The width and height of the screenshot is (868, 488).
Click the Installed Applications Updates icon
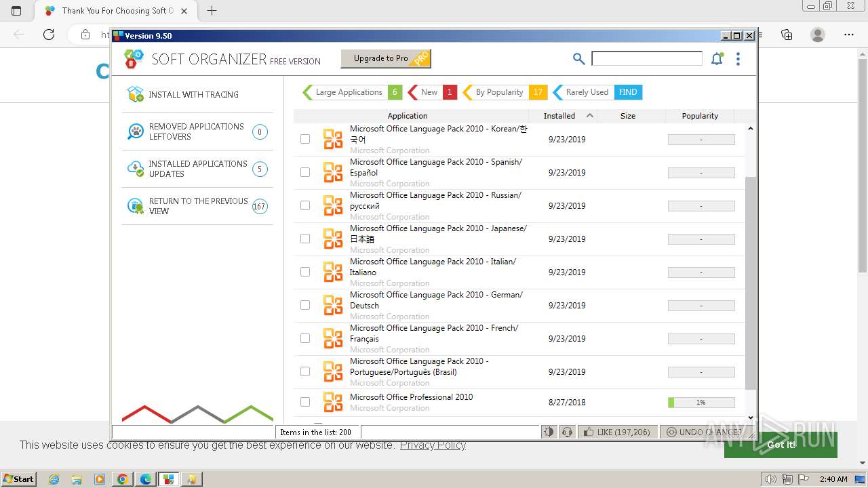click(136, 169)
